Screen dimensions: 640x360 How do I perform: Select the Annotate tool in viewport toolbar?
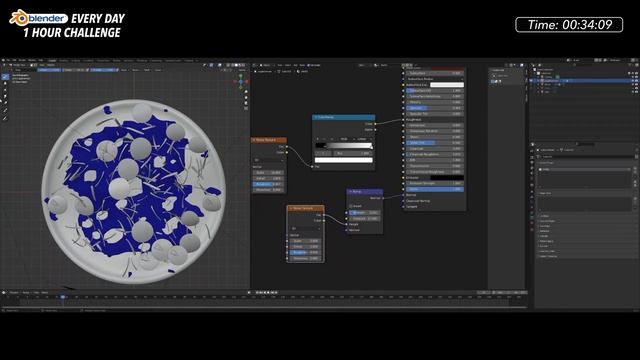pyautogui.click(x=5, y=118)
